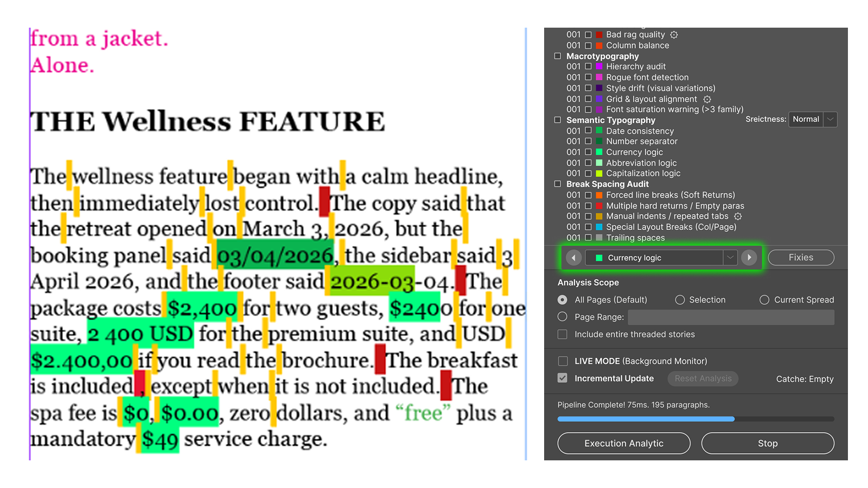The height and width of the screenshot is (488, 868).
Task: Click the pink Rogue font detection swatch
Action: (x=599, y=78)
